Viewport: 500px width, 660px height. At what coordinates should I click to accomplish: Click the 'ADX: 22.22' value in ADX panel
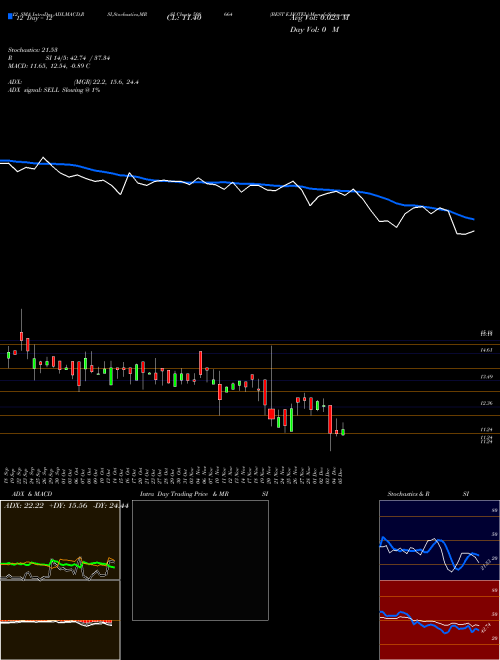pos(24,506)
